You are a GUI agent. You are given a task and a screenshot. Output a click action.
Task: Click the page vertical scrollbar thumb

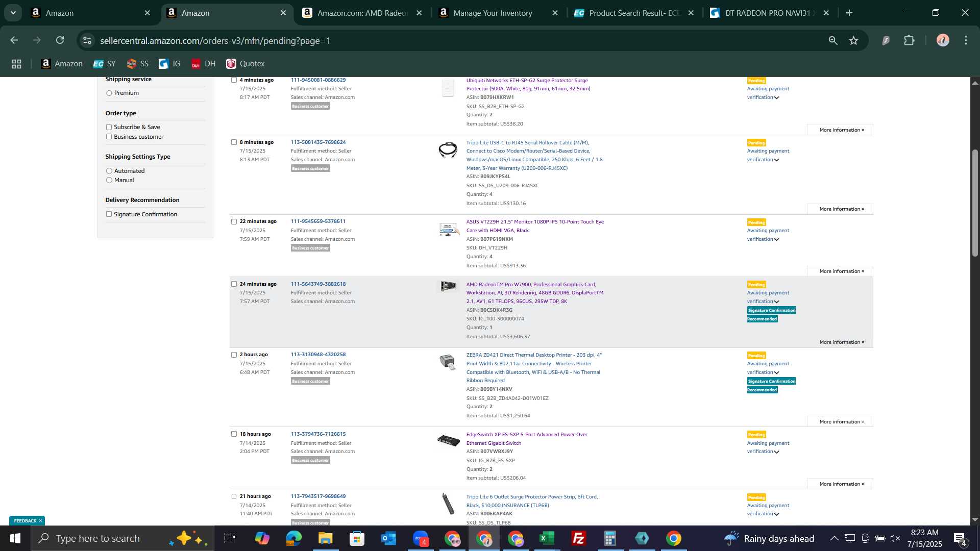975,203
